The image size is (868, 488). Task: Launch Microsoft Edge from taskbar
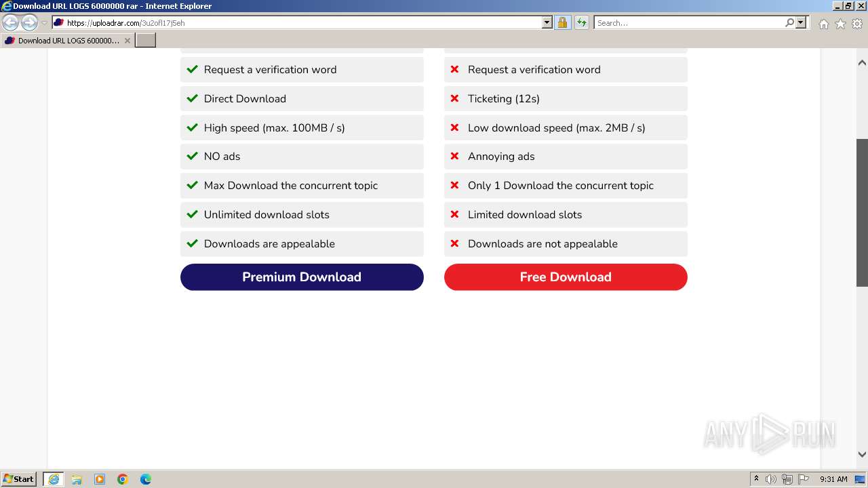pos(146,479)
